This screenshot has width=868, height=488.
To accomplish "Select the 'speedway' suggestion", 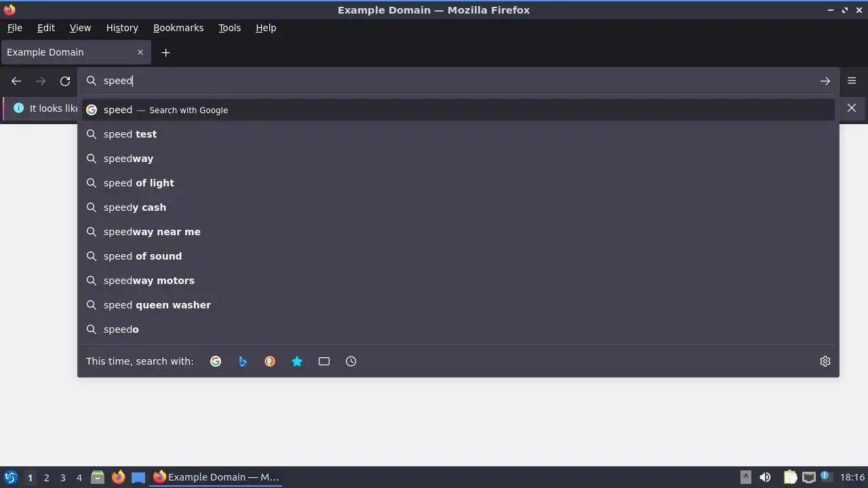I will [458, 159].
